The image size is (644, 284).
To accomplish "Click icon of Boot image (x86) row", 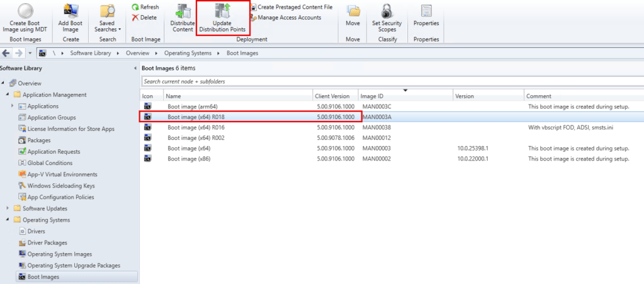I will point(147,158).
